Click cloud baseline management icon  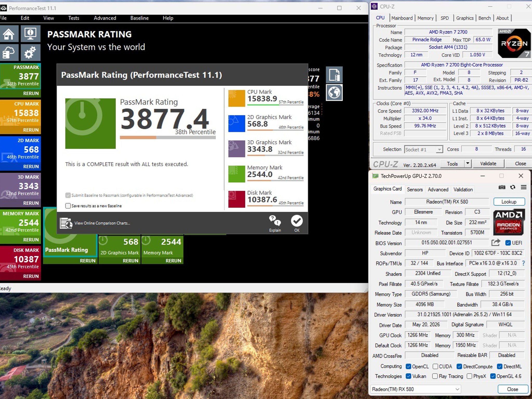[9, 53]
